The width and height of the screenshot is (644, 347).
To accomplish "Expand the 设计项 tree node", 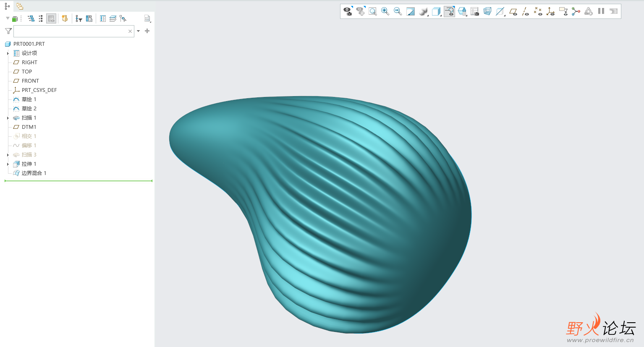I will coord(8,53).
